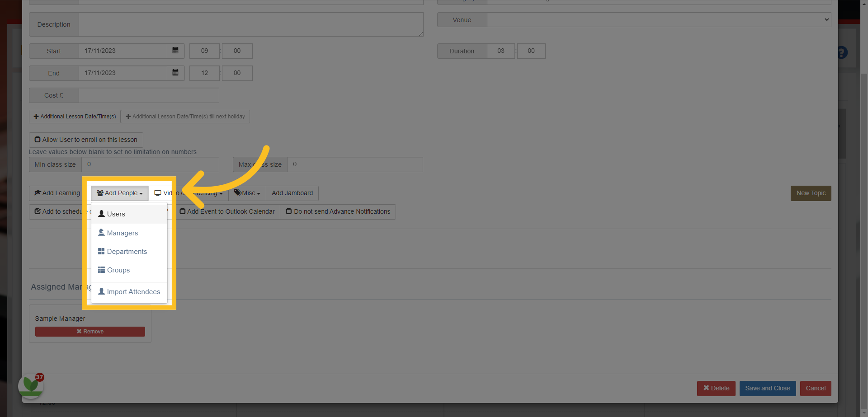
Task: Click Additional Lesson Date/Time(s) button
Action: [75, 117]
